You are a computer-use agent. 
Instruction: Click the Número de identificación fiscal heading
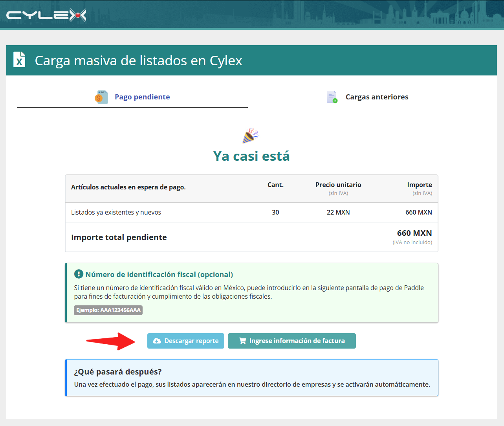[x=159, y=274]
